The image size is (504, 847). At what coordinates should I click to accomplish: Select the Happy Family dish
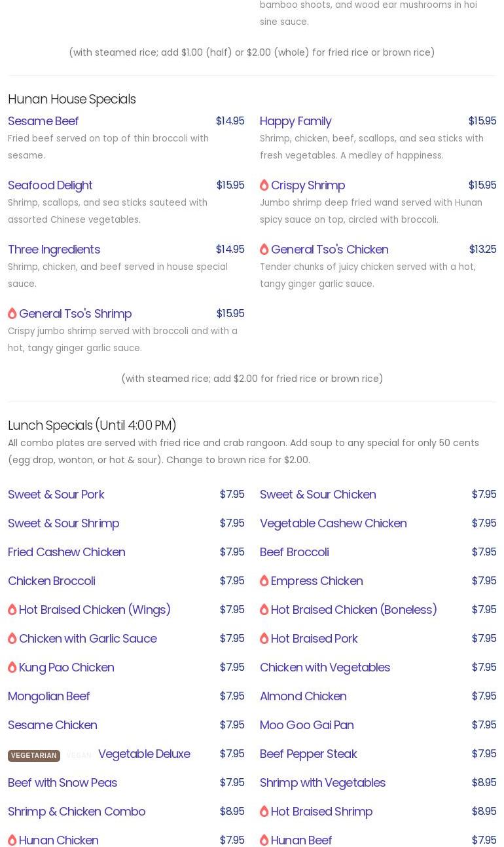[x=295, y=121]
